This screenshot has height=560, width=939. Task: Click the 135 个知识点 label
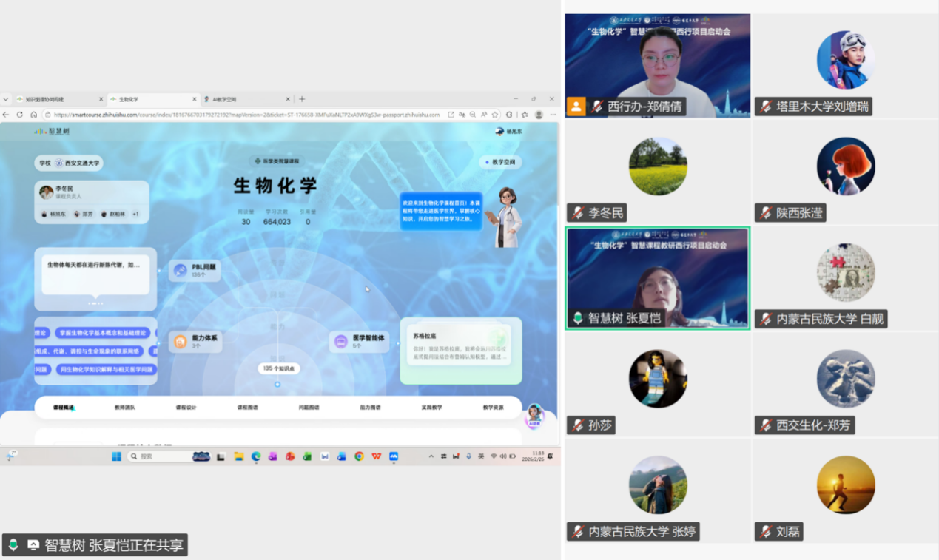278,368
